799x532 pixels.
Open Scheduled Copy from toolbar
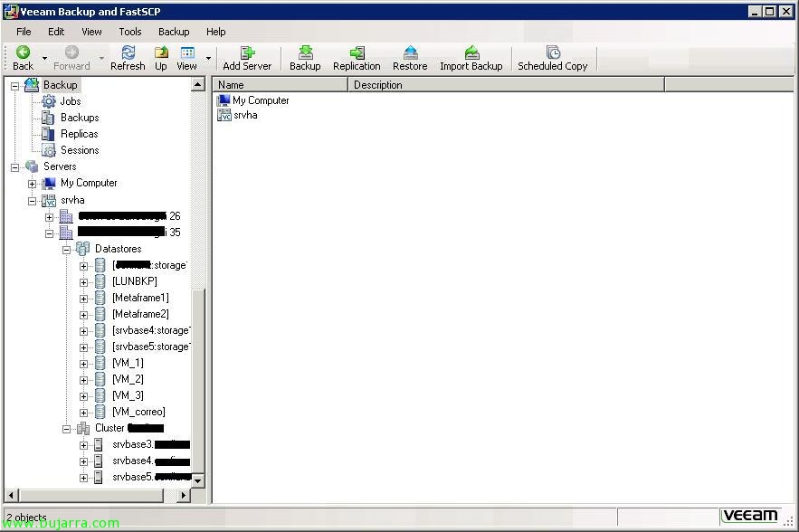[x=553, y=52]
